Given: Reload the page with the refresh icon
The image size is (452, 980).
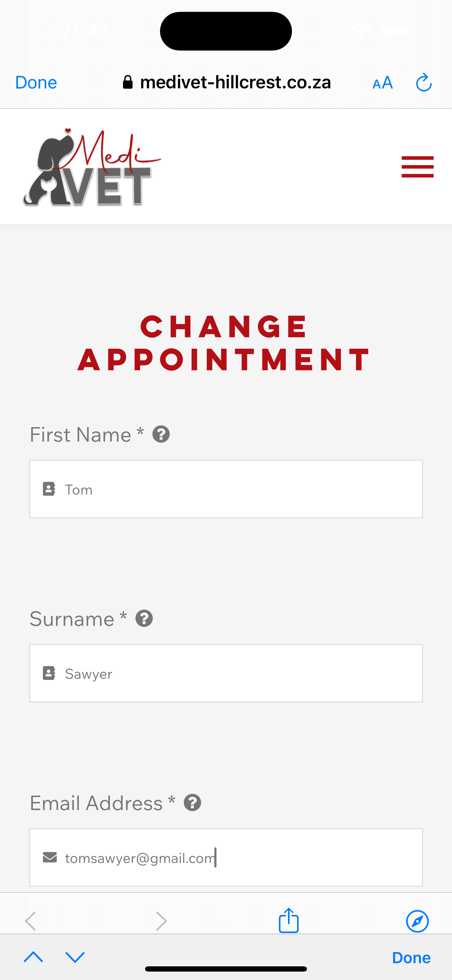Looking at the screenshot, I should coord(424,83).
